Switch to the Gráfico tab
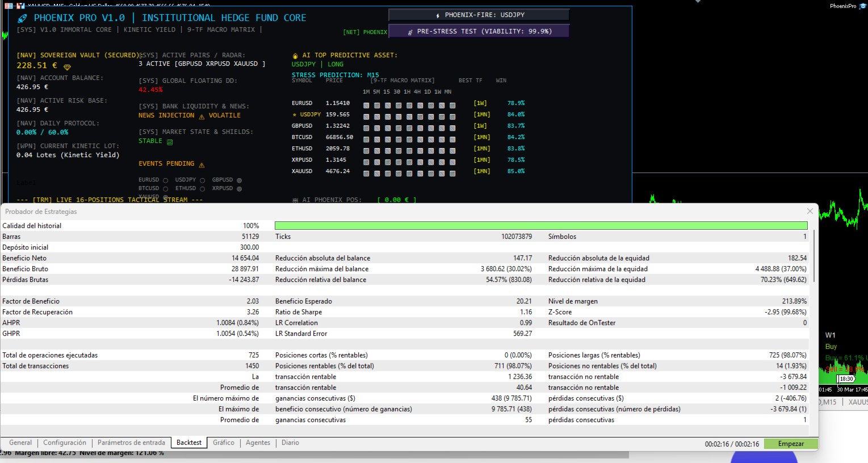 tap(223, 443)
